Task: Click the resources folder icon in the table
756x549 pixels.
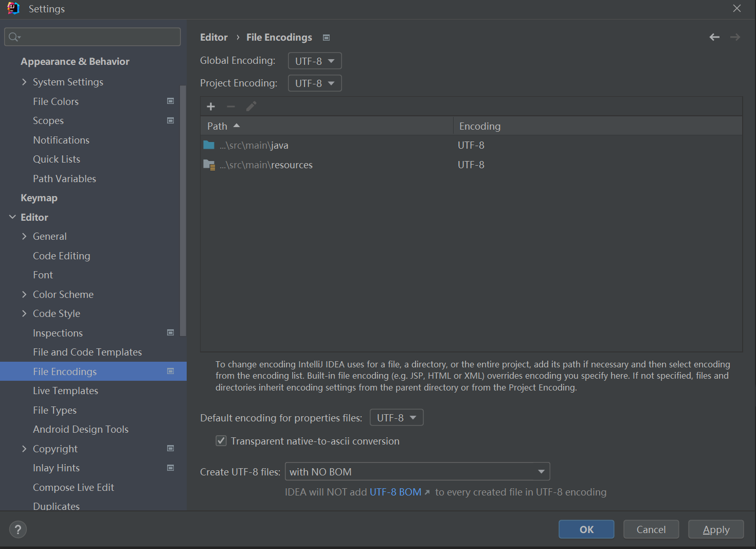Action: point(209,164)
